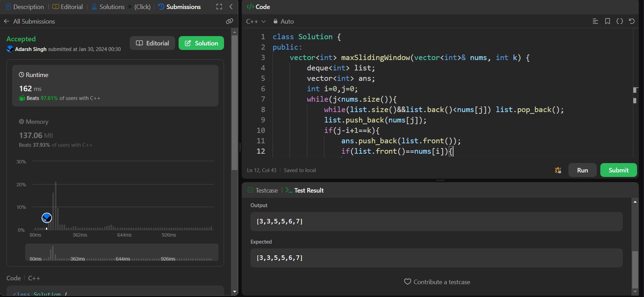Open the curly braces snippet icon
Viewport: 644px width, 297px height.
click(x=619, y=21)
